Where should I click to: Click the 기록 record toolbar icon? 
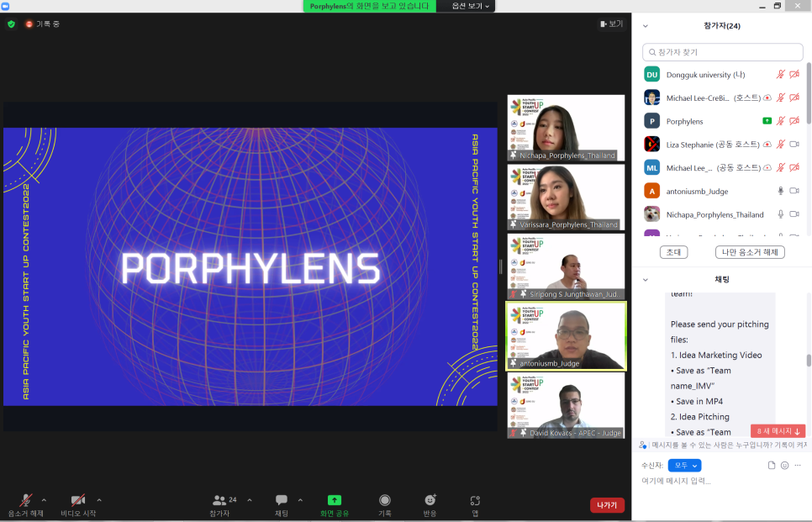click(x=385, y=500)
